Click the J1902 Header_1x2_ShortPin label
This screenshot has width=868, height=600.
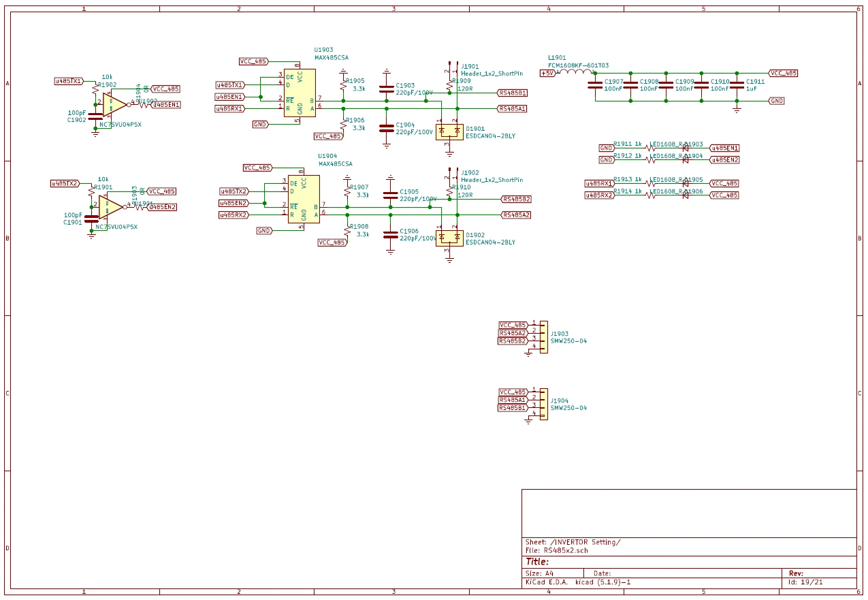tap(492, 180)
